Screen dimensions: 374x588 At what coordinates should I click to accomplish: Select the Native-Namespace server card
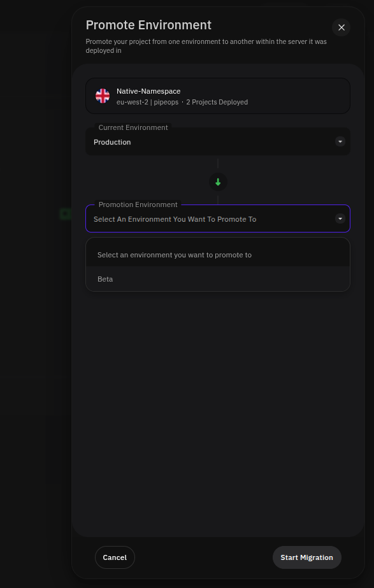pos(218,96)
